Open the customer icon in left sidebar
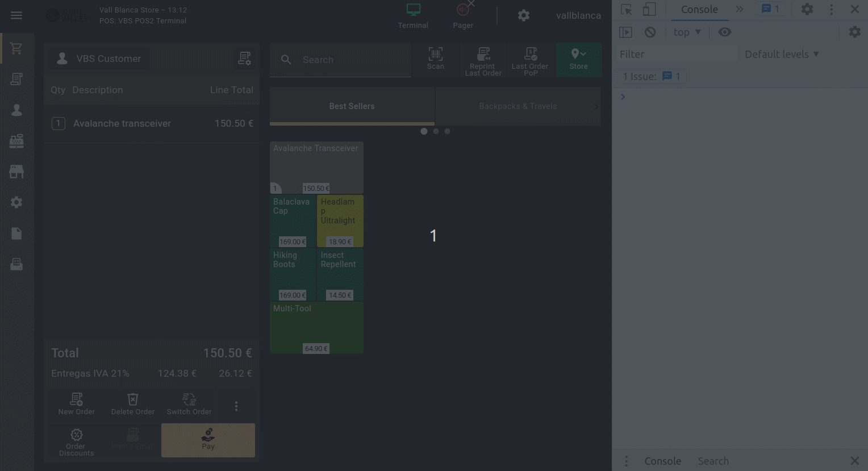This screenshot has height=471, width=868. pos(16,110)
